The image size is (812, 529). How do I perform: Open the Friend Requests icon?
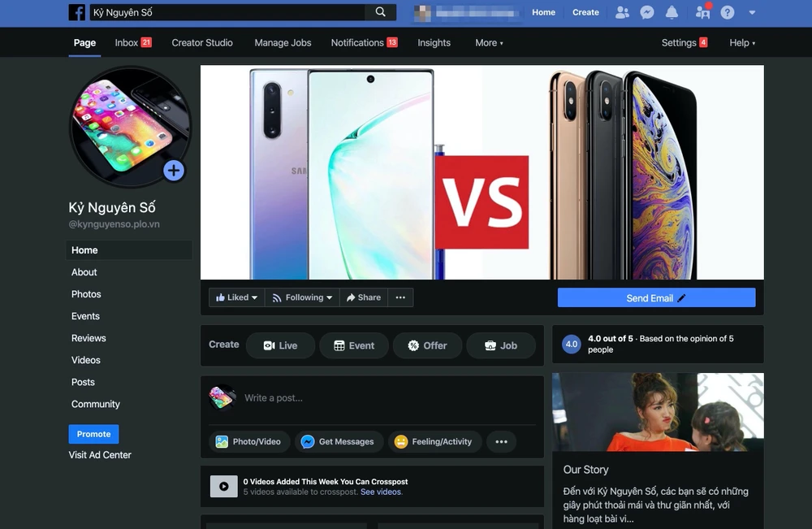click(622, 12)
